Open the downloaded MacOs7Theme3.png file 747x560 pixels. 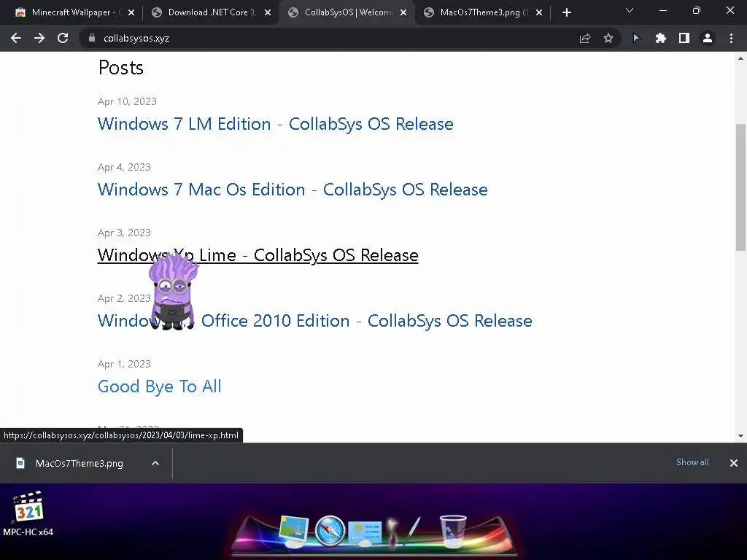point(79,463)
